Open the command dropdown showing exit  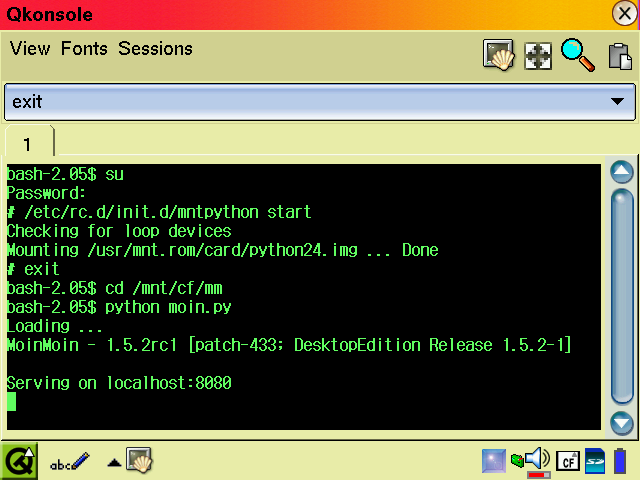(x=617, y=102)
